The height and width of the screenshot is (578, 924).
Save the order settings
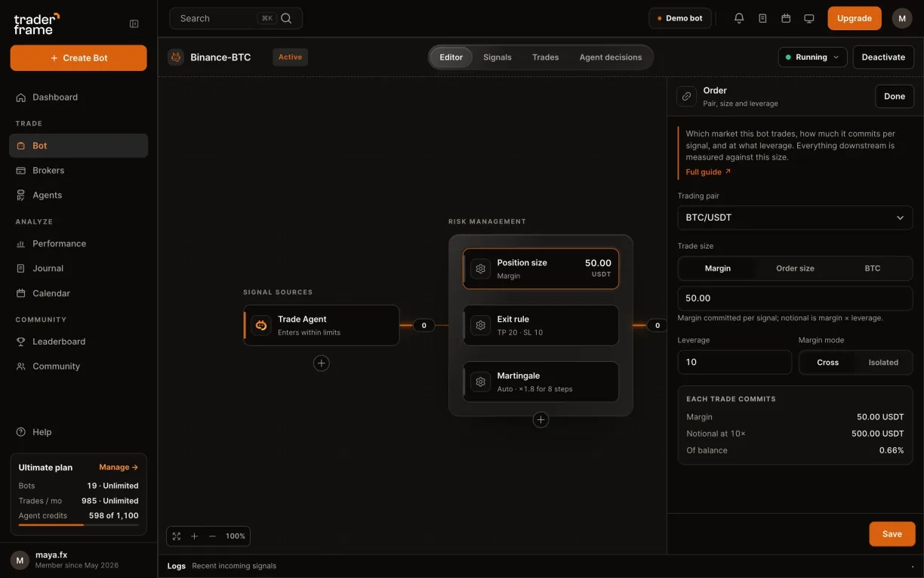point(892,534)
